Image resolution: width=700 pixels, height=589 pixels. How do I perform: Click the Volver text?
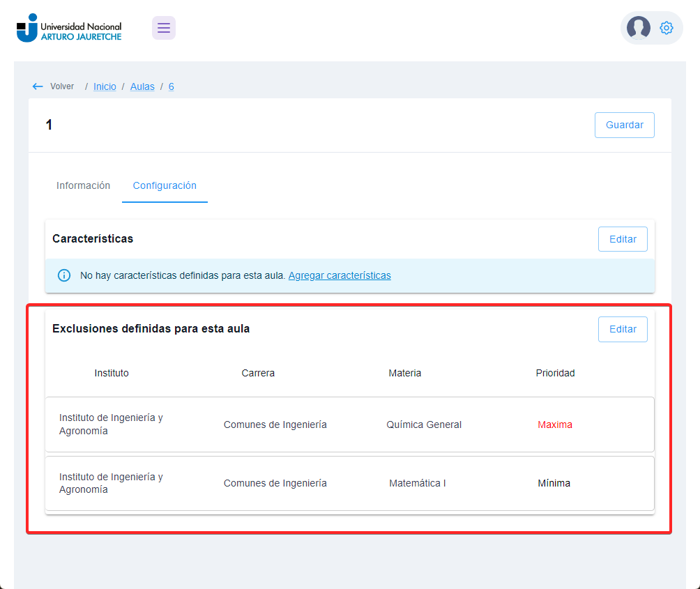click(62, 86)
